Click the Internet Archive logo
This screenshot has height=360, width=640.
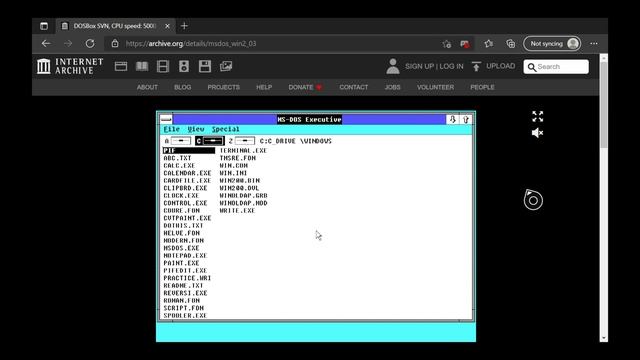click(70, 66)
